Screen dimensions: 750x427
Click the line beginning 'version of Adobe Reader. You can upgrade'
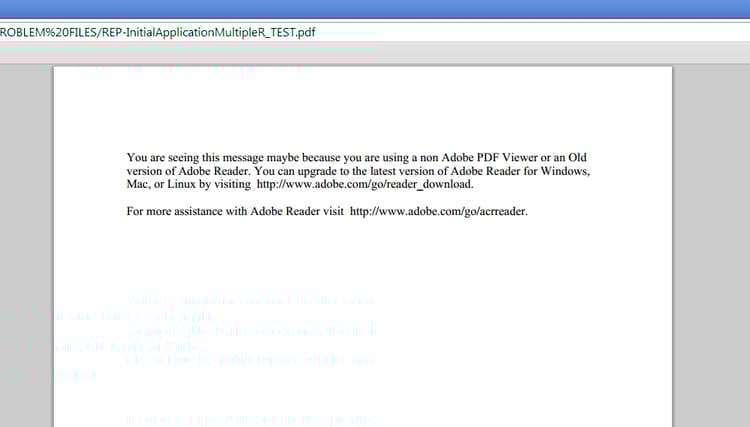pyautogui.click(x=358, y=171)
